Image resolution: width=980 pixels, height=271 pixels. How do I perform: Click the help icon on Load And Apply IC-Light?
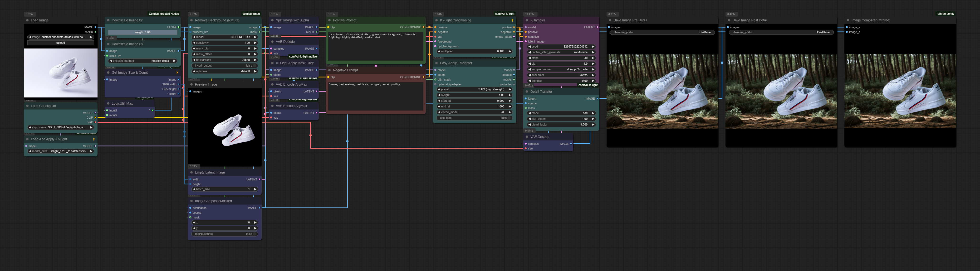click(93, 140)
